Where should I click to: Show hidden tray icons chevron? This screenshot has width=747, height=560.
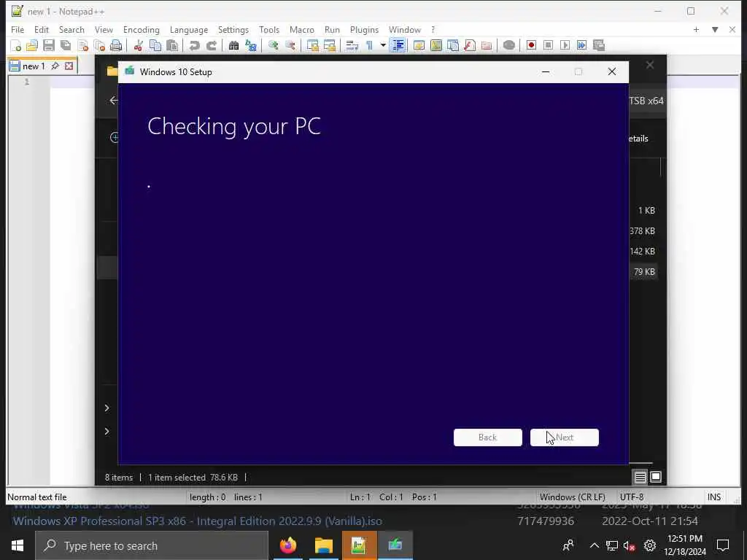[594, 545]
